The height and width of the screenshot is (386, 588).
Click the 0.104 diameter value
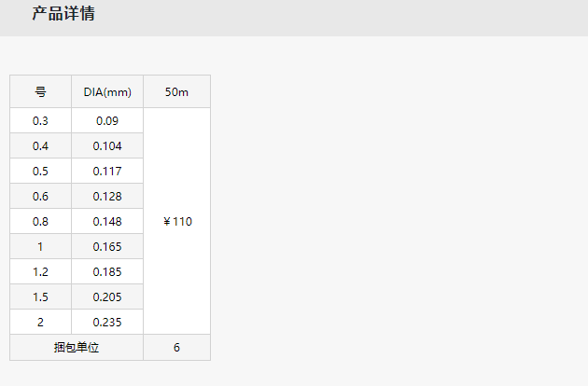[x=107, y=145]
